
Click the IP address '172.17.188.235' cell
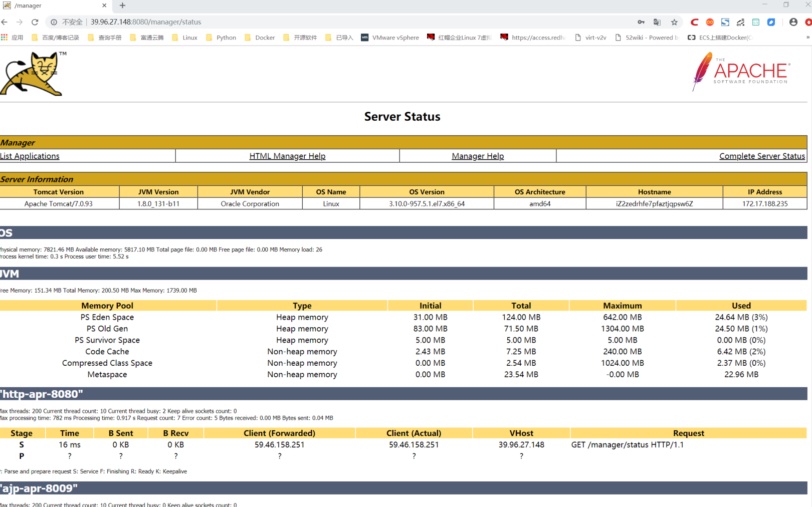[x=765, y=204]
